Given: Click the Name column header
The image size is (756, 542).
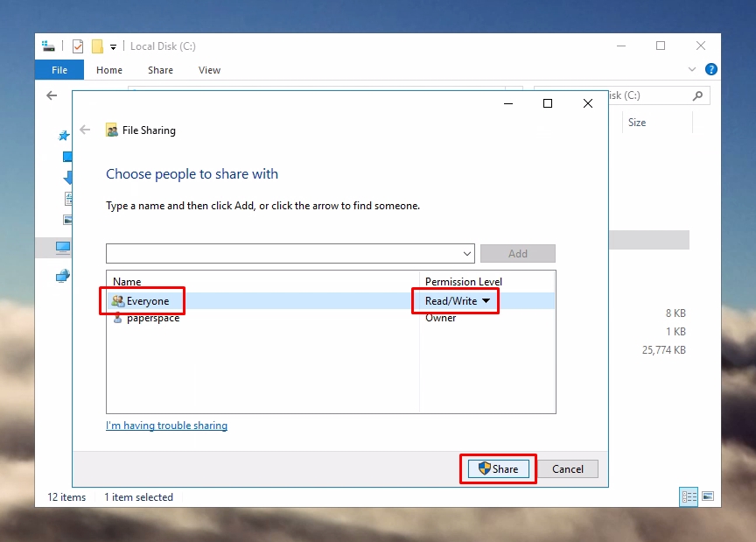Looking at the screenshot, I should (x=127, y=281).
